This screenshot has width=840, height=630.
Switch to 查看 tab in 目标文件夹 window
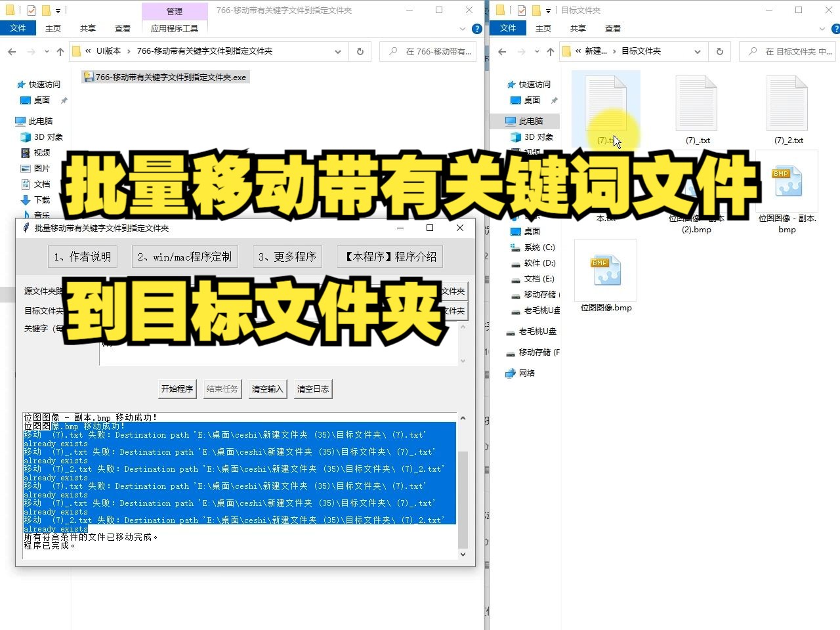point(613,28)
